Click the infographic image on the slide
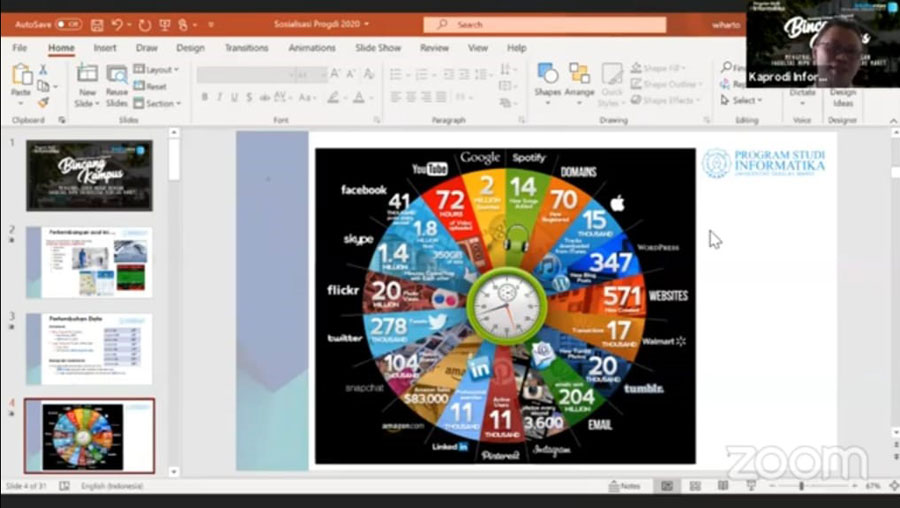 pos(505,306)
